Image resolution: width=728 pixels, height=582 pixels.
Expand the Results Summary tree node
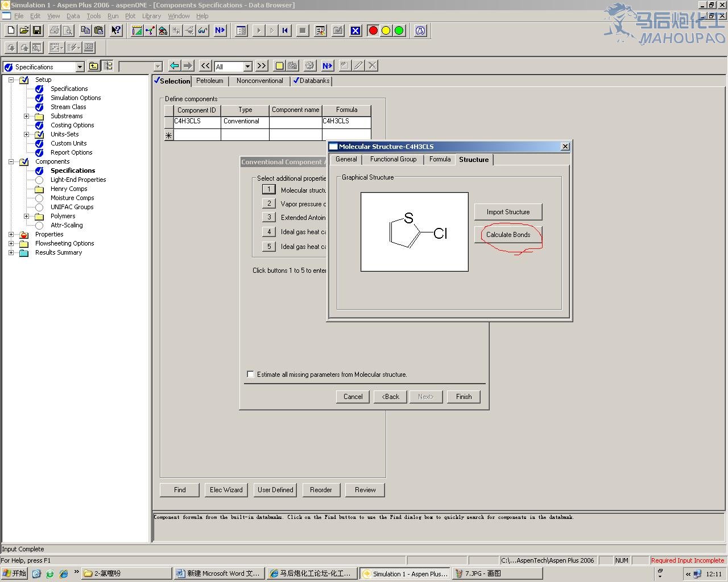click(11, 252)
